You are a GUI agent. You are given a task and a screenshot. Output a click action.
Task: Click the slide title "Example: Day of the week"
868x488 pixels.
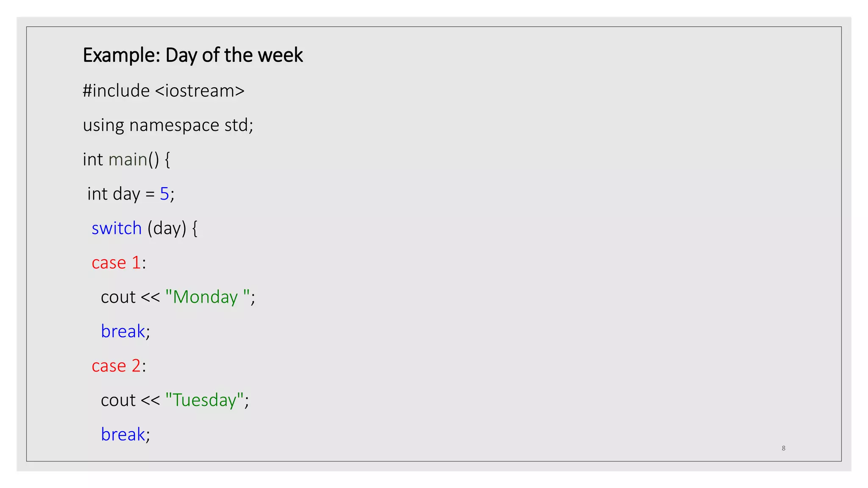pyautogui.click(x=193, y=55)
